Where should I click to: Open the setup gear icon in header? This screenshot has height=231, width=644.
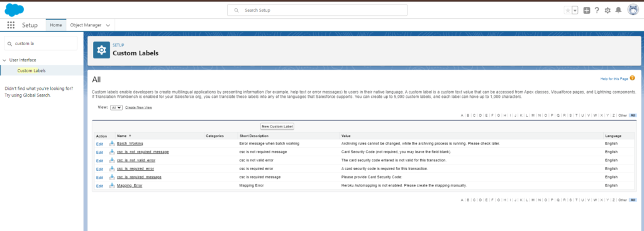608,11
